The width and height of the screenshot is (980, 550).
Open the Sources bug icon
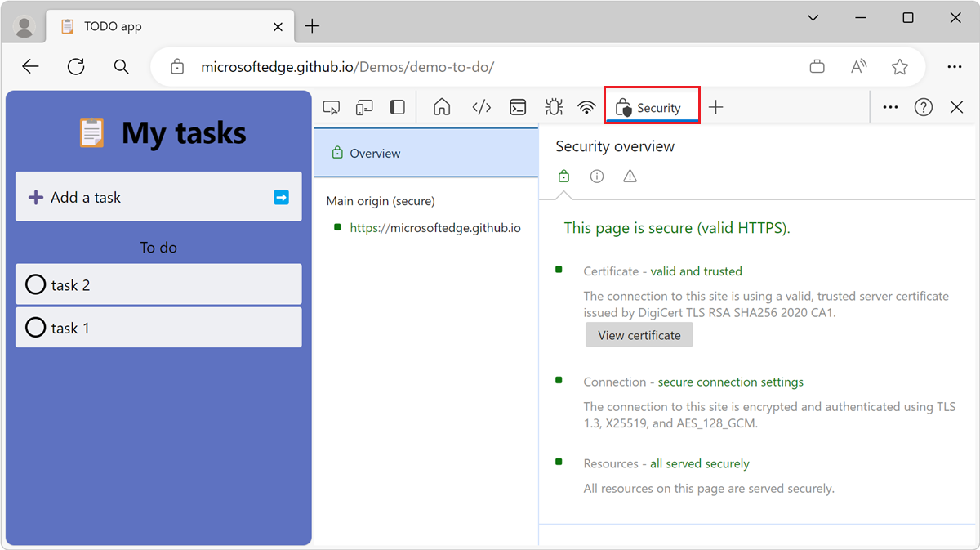click(x=554, y=107)
